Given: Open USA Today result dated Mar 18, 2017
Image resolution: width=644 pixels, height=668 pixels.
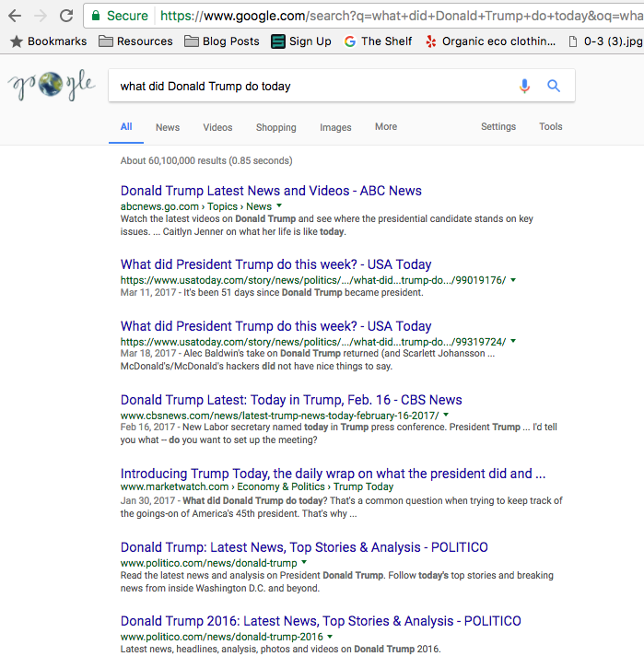Looking at the screenshot, I should click(x=276, y=326).
